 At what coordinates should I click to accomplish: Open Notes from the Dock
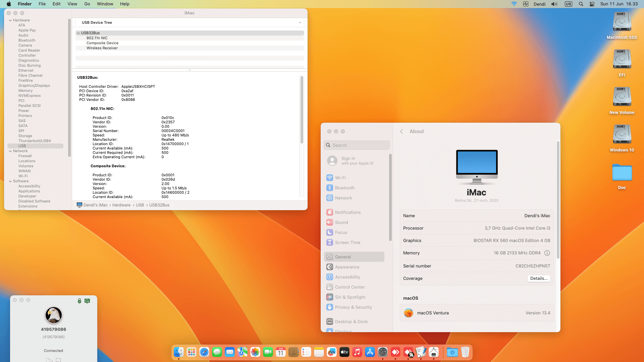point(319,352)
